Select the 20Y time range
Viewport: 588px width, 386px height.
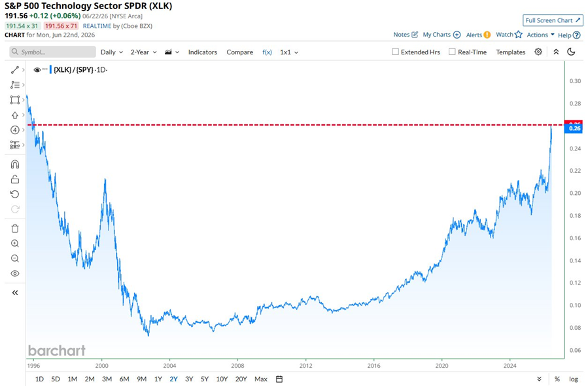[x=241, y=379]
